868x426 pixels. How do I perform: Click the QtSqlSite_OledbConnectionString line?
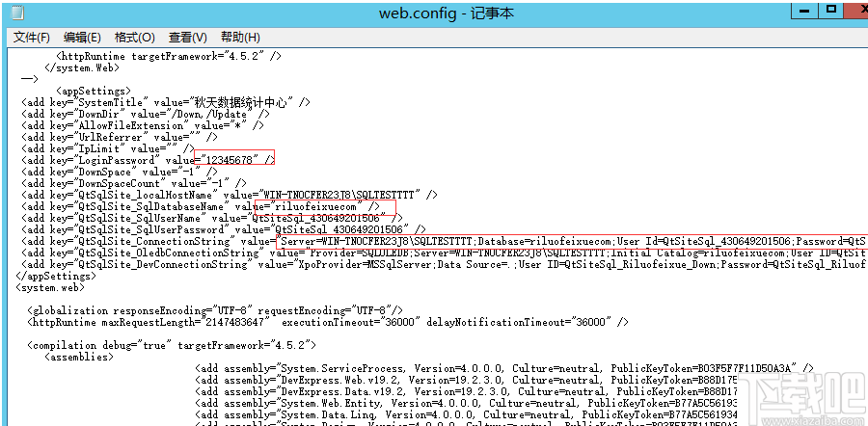(x=444, y=253)
